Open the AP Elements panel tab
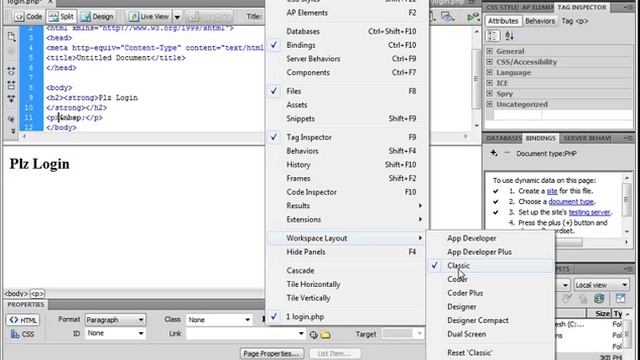Screen dimensions: 640x360 pos(537,7)
